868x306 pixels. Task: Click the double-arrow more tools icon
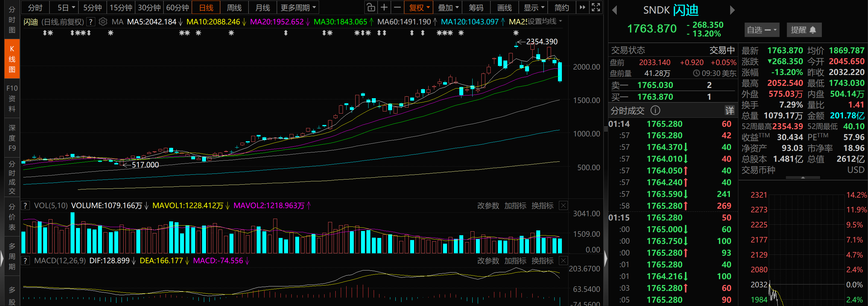pyautogui.click(x=582, y=7)
